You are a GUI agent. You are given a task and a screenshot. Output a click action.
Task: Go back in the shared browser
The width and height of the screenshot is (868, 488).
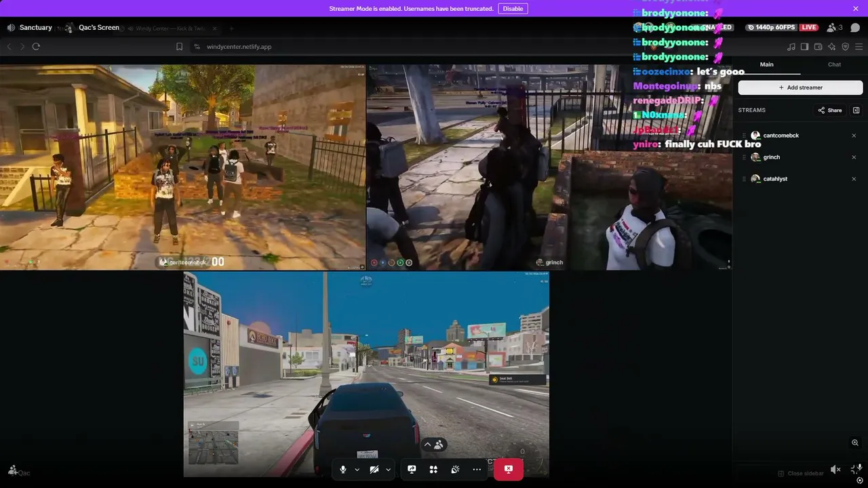click(x=9, y=47)
